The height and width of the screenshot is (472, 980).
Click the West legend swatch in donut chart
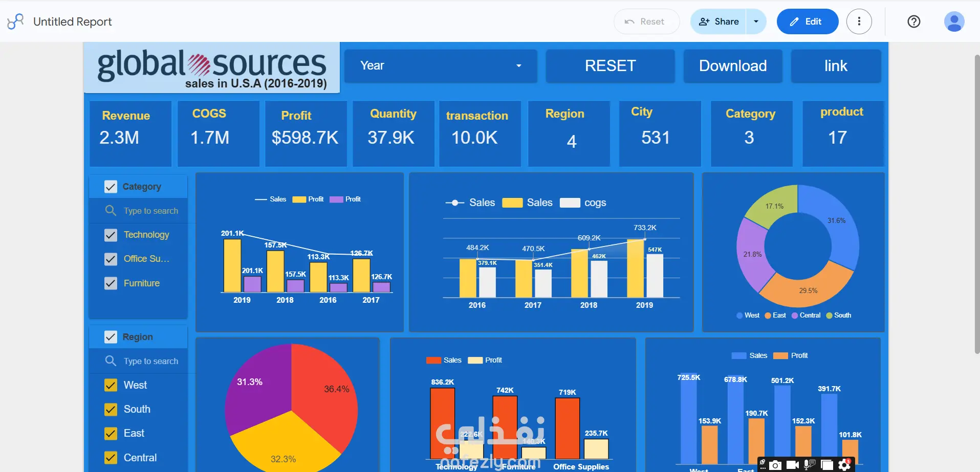739,316
